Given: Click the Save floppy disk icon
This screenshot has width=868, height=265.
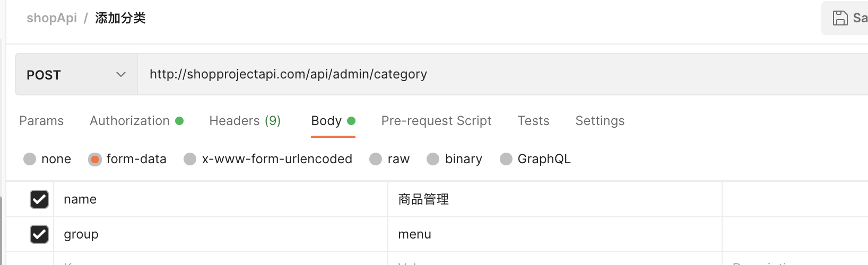Looking at the screenshot, I should click(x=840, y=18).
